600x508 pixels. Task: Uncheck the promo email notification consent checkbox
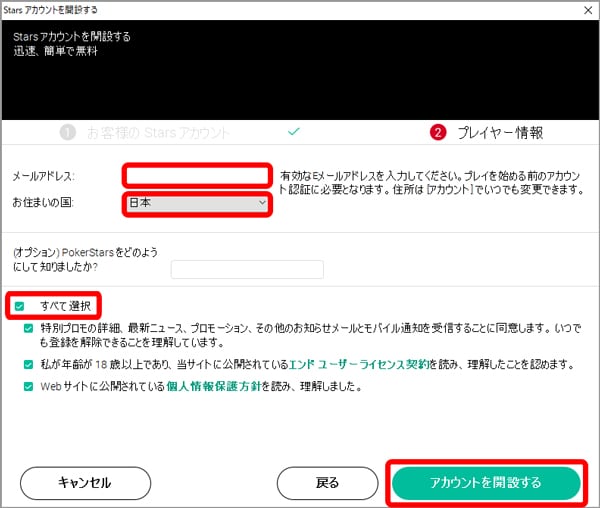coord(29,327)
